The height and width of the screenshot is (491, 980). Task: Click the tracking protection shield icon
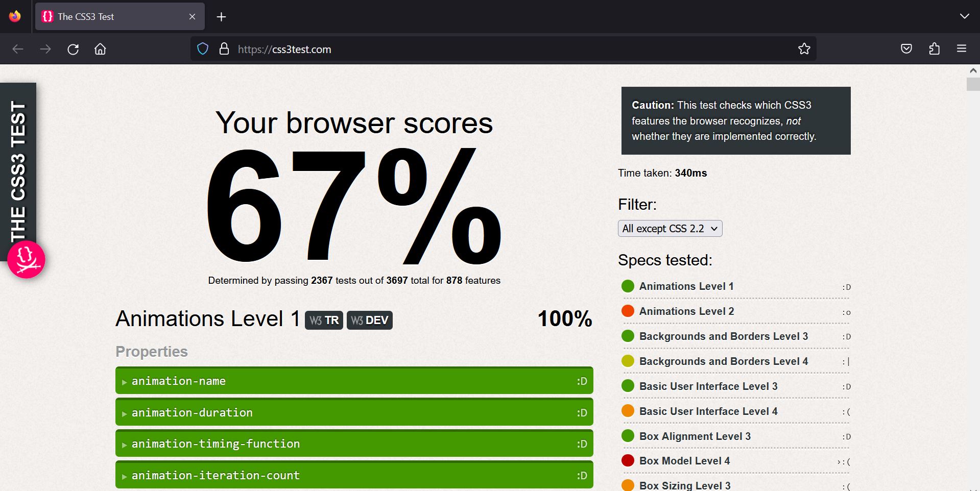point(203,49)
